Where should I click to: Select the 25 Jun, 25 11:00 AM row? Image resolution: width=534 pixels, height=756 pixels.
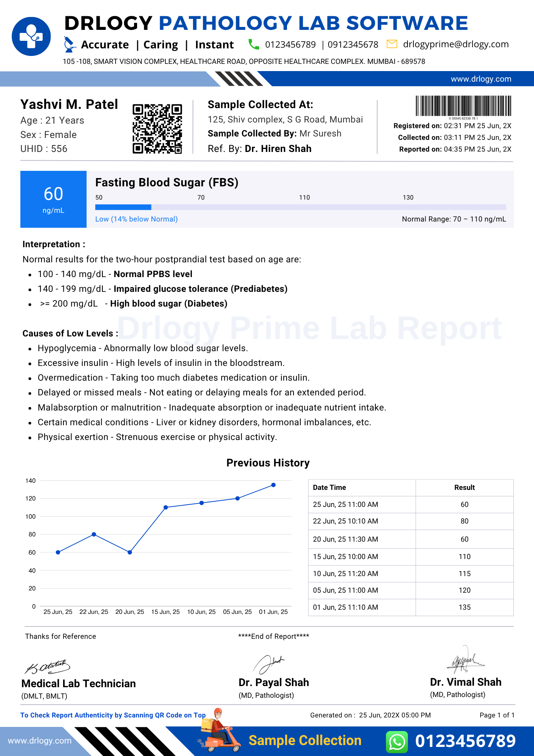click(x=411, y=505)
